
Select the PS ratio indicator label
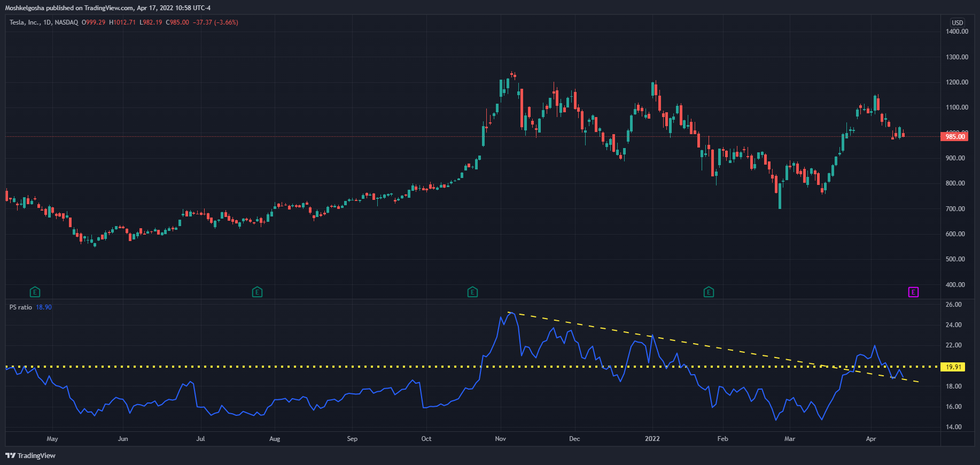pos(21,307)
